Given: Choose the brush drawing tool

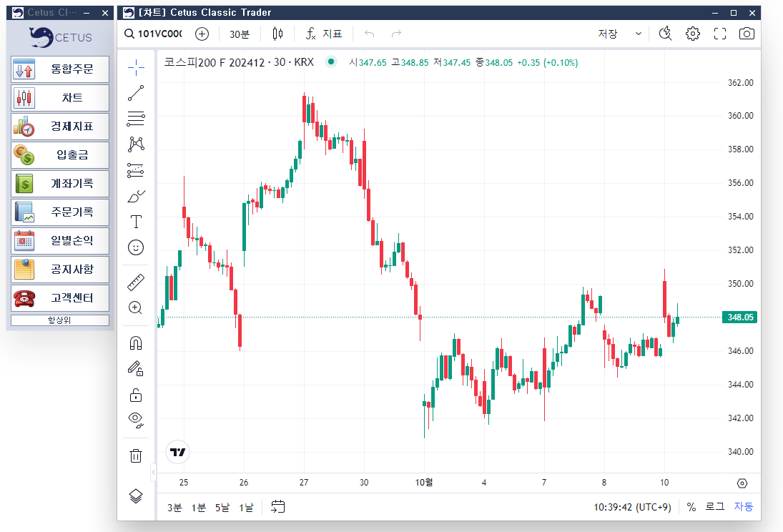Looking at the screenshot, I should pos(136,196).
